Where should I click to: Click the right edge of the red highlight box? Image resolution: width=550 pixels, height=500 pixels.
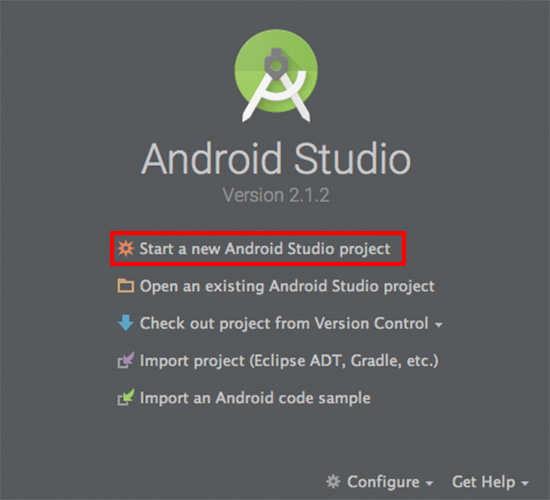(x=404, y=248)
